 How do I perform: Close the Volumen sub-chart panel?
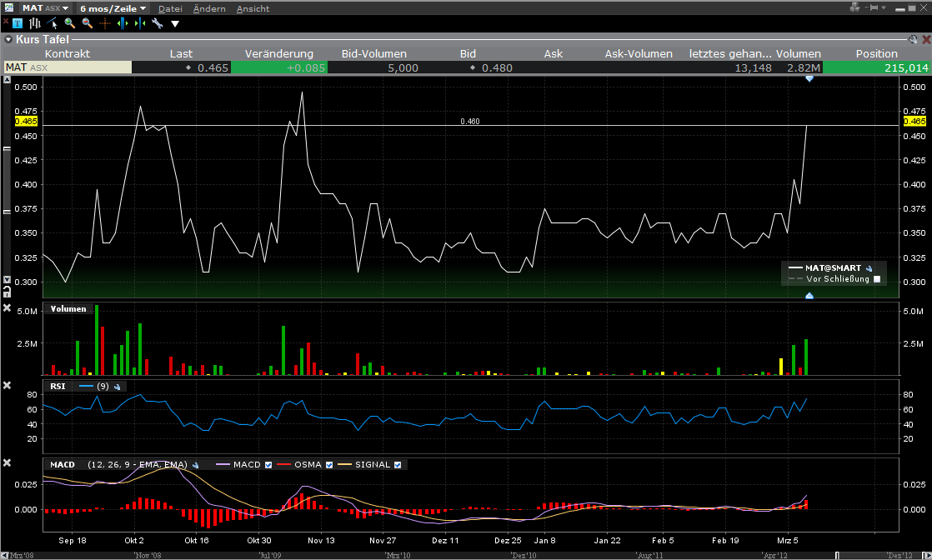pyautogui.click(x=8, y=308)
